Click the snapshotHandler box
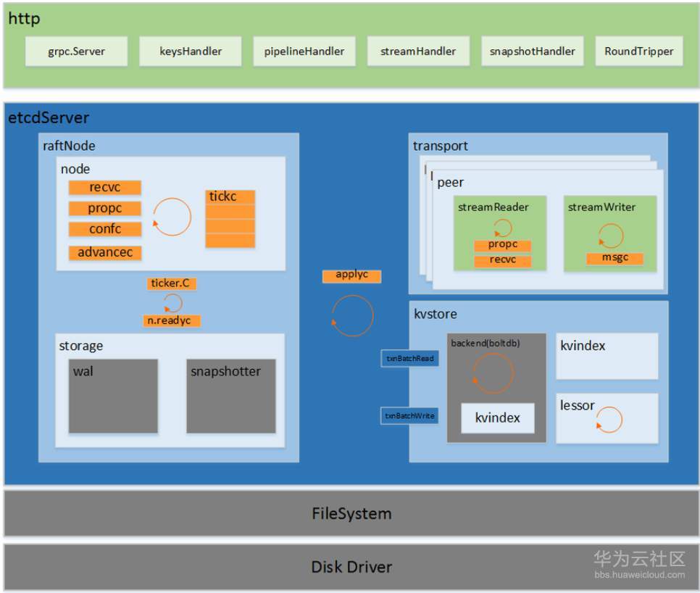The image size is (700, 593). pos(532,51)
